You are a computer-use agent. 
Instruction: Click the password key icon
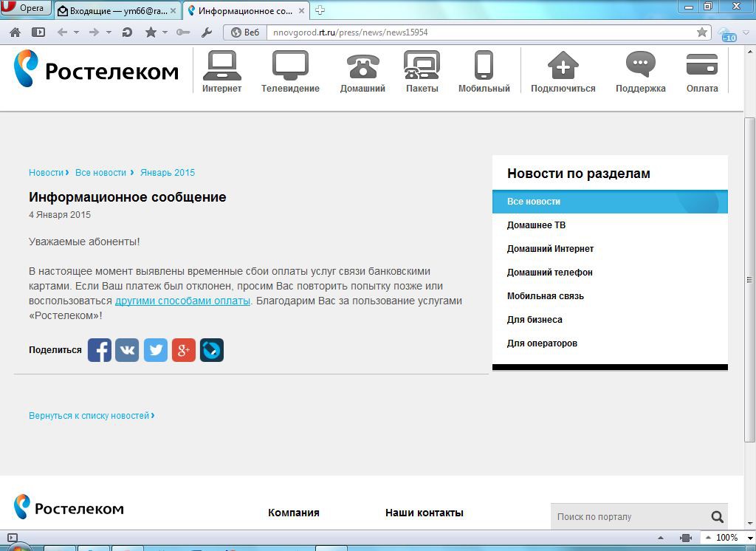click(x=183, y=32)
